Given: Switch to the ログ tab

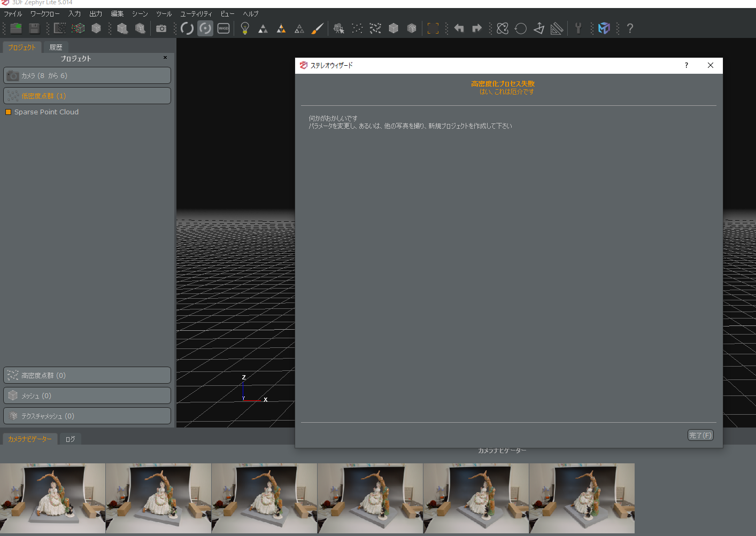Looking at the screenshot, I should tap(70, 439).
